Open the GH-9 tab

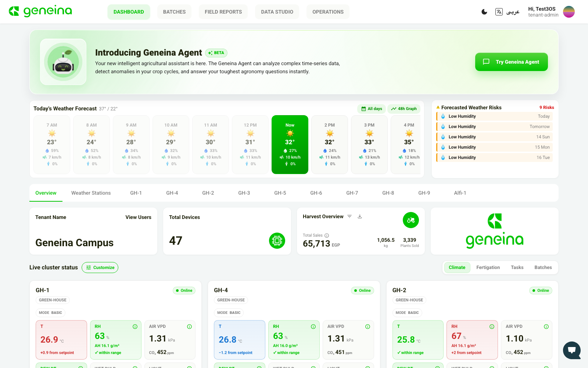[x=424, y=193]
